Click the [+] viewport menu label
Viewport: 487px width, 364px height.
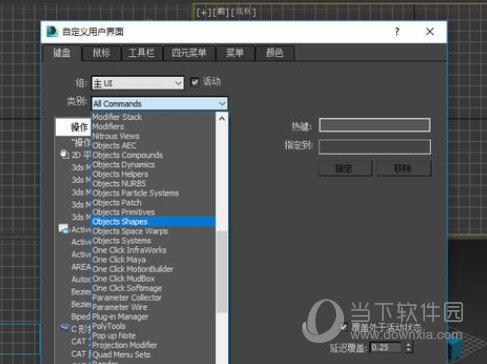203,13
